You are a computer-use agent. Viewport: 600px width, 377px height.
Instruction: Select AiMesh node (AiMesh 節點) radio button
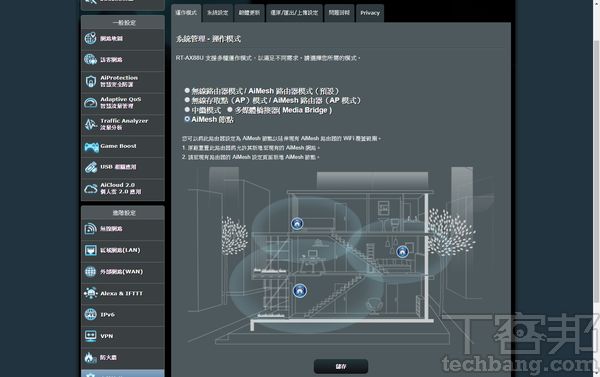[x=187, y=119]
